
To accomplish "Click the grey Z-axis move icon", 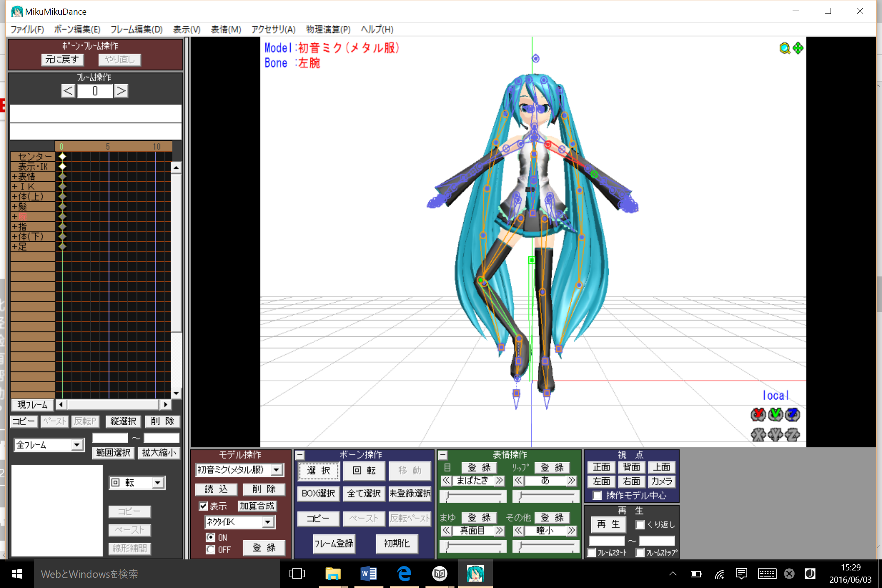I will 793,434.
